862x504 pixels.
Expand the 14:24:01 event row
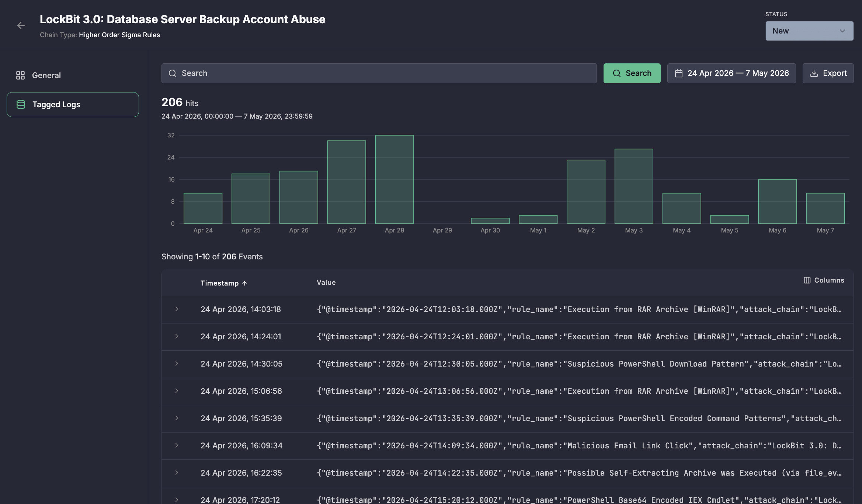click(x=177, y=336)
